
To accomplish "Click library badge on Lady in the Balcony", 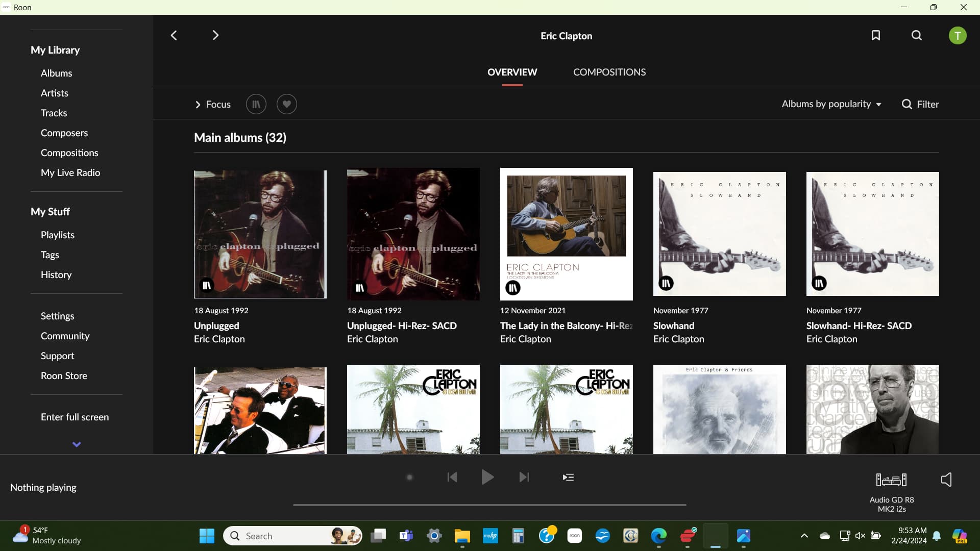I will [513, 288].
